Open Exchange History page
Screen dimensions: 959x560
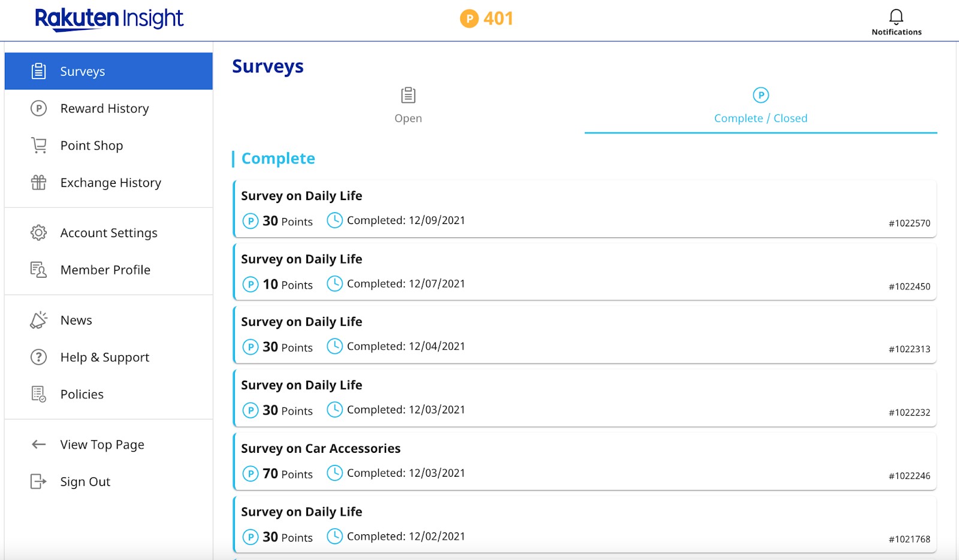[x=108, y=183]
